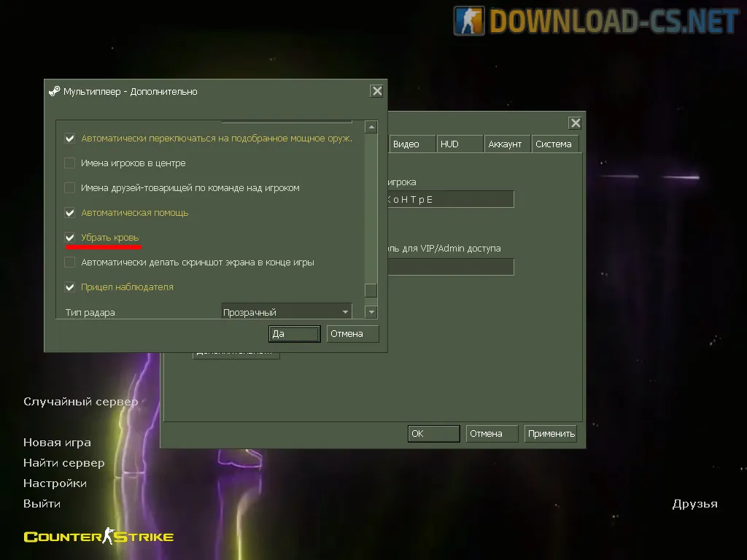Click 'Отмена' in the settings window

(x=492, y=434)
